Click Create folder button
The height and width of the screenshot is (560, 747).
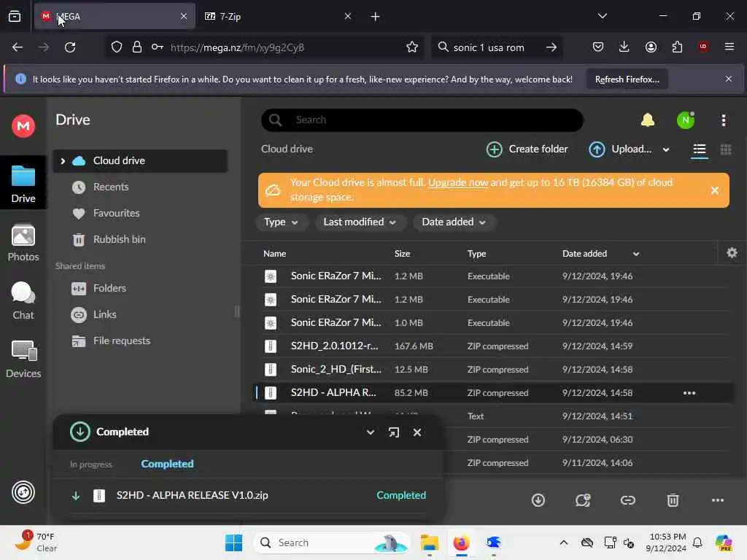(527, 149)
